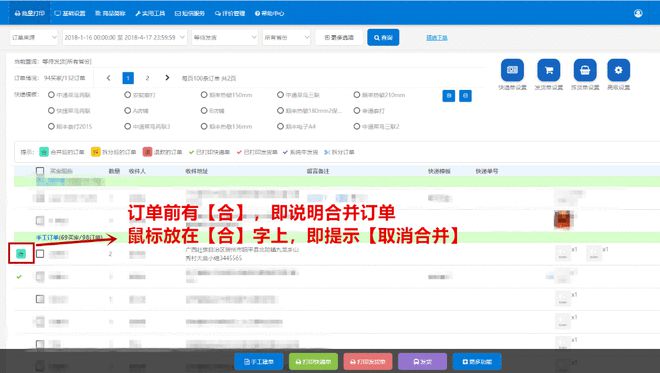Open the 实用工具 navigation tab
The image size is (660, 373).
(150, 13)
